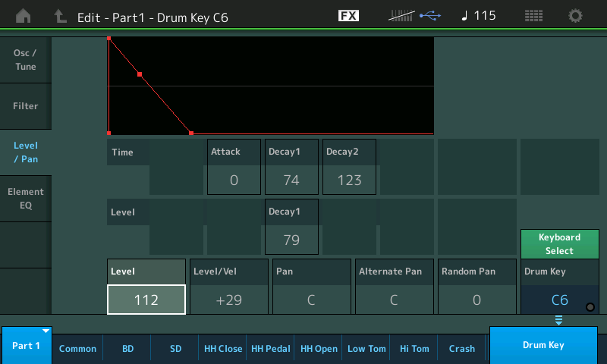Viewport: 607px width, 364px height.
Task: Open the Element EQ tab
Action: point(25,199)
